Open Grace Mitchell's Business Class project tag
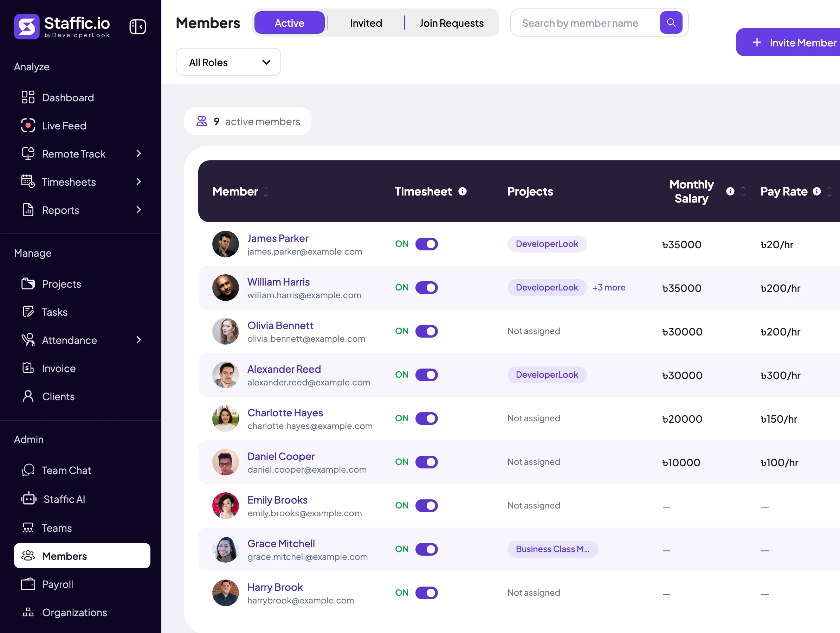This screenshot has width=840, height=633. [553, 549]
